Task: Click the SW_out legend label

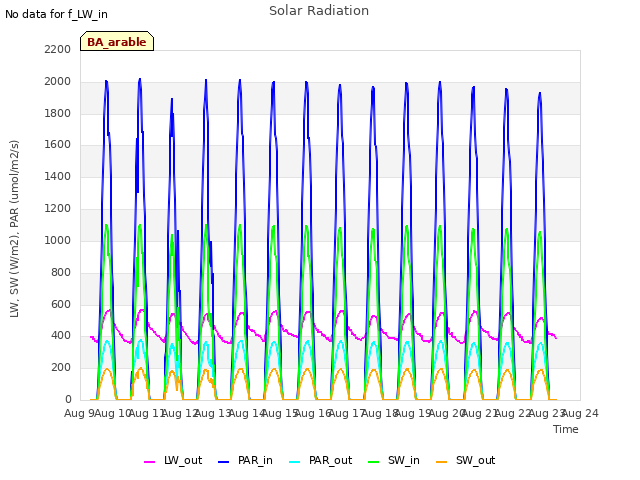Action: coord(476,460)
